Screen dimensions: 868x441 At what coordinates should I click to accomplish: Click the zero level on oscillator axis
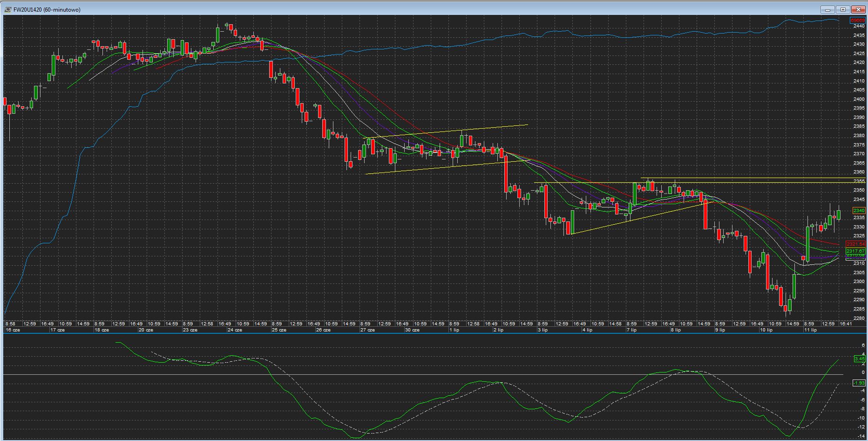click(862, 373)
